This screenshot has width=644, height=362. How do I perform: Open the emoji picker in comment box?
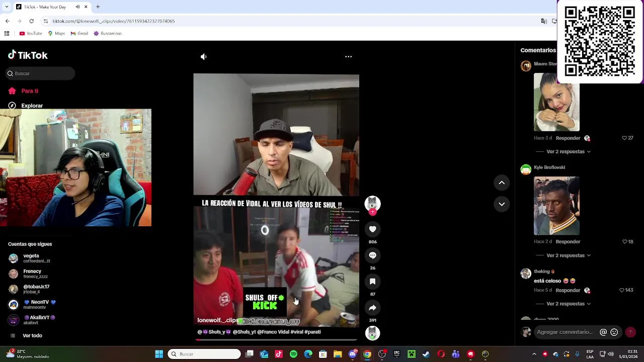(x=614, y=332)
